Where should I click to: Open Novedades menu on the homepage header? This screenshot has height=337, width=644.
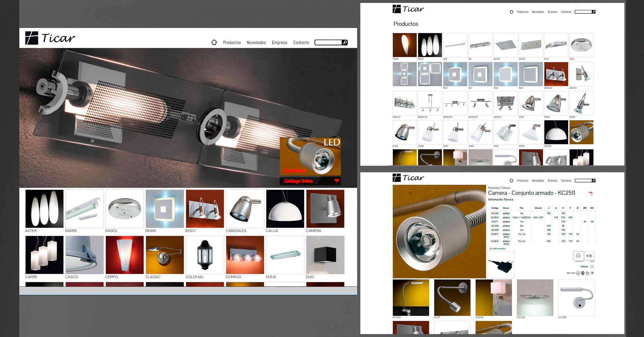(x=256, y=42)
